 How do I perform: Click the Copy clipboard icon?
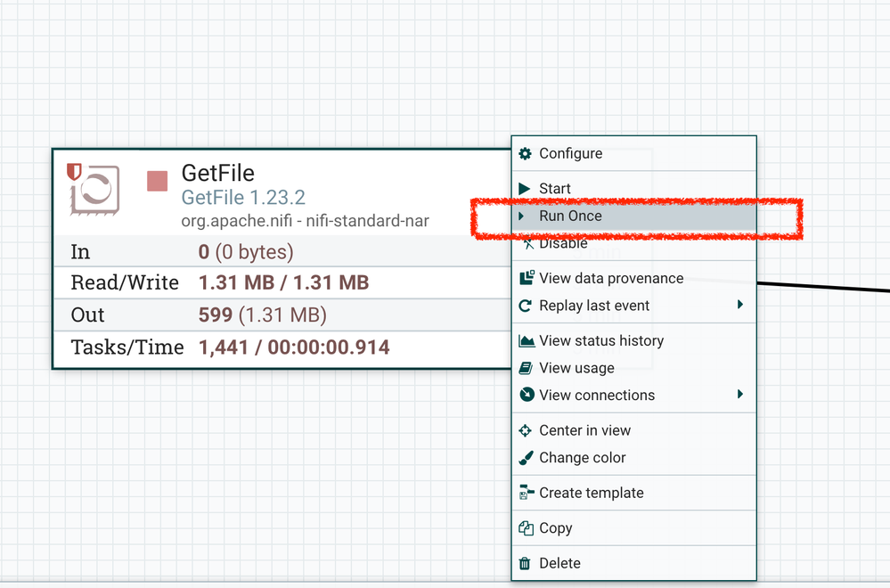pyautogui.click(x=526, y=528)
